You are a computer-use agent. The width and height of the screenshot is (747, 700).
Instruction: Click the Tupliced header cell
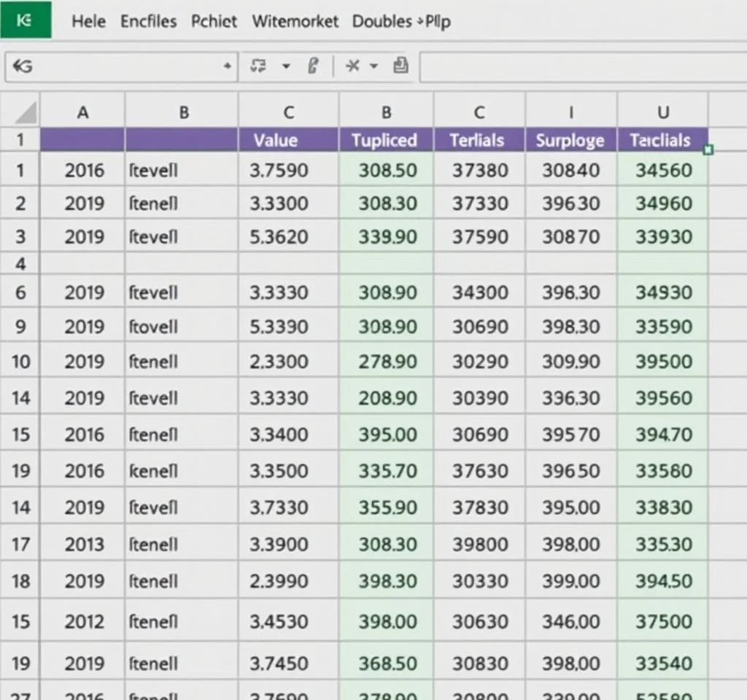coord(384,140)
